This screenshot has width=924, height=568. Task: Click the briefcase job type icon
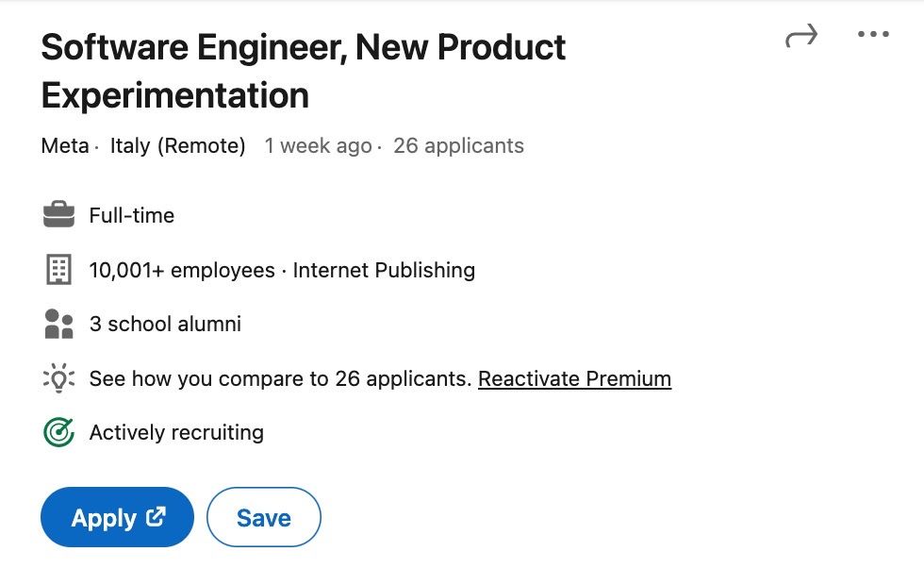58,215
